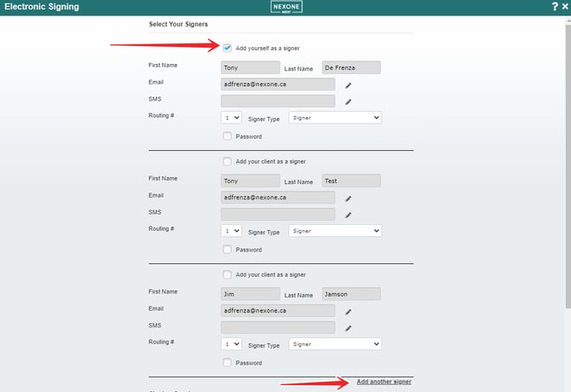Click the Nexone logo in header
The width and height of the screenshot is (571, 392).
[285, 7]
